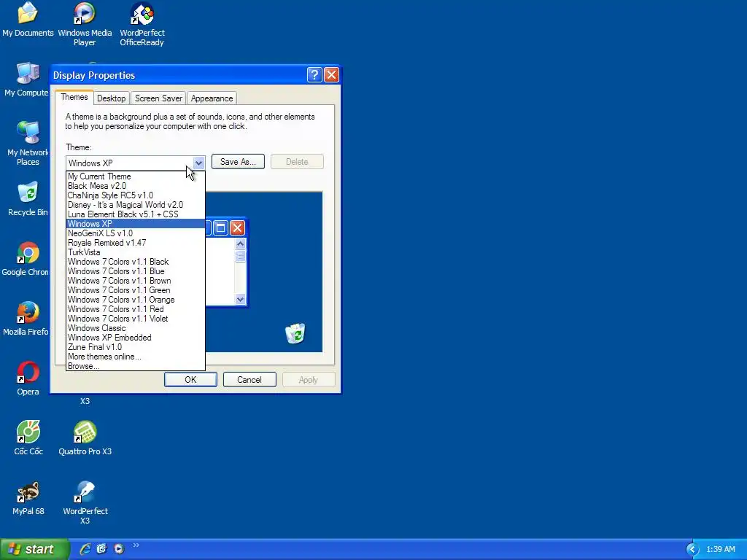Click Save As button
The width and height of the screenshot is (747, 560).
(238, 162)
